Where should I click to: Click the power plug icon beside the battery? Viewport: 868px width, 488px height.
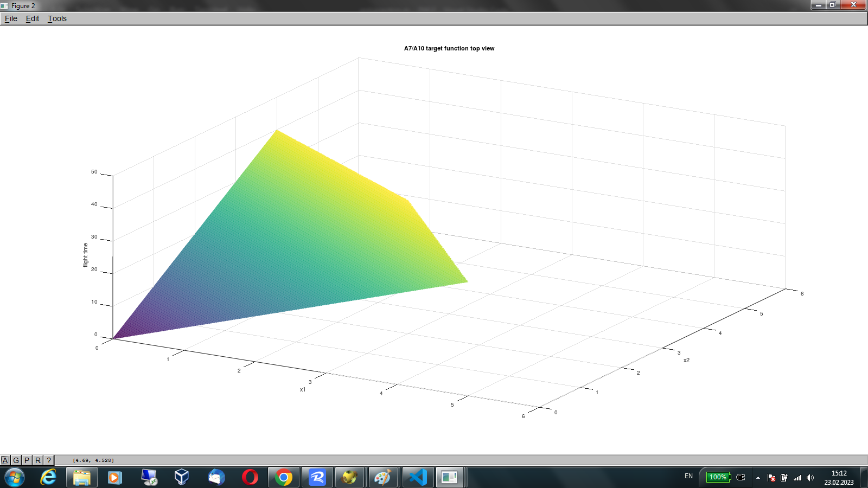(x=741, y=477)
